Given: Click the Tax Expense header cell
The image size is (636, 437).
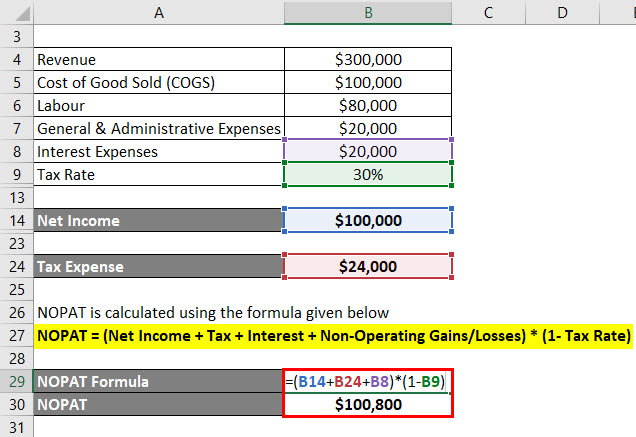Looking at the screenshot, I should pos(159,267).
